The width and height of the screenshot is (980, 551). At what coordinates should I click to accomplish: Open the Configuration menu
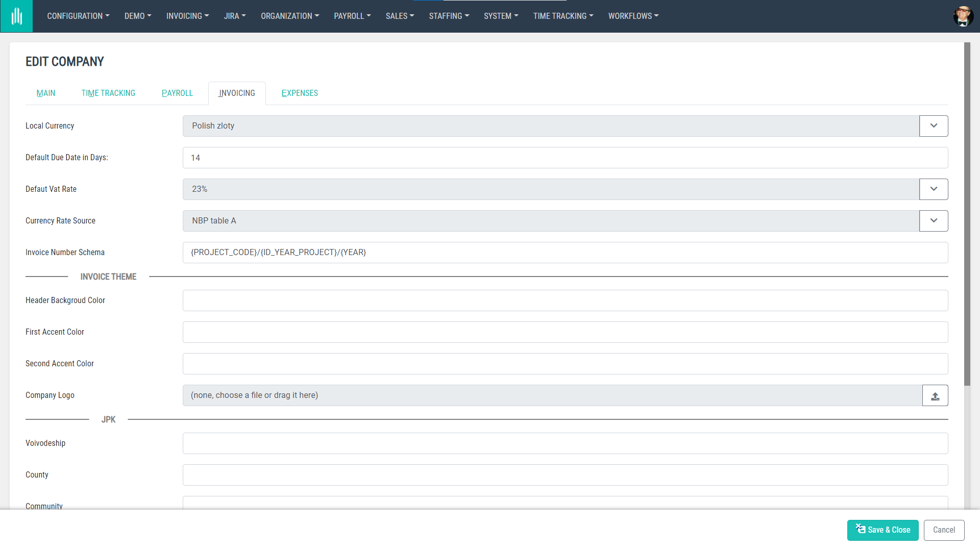[78, 16]
